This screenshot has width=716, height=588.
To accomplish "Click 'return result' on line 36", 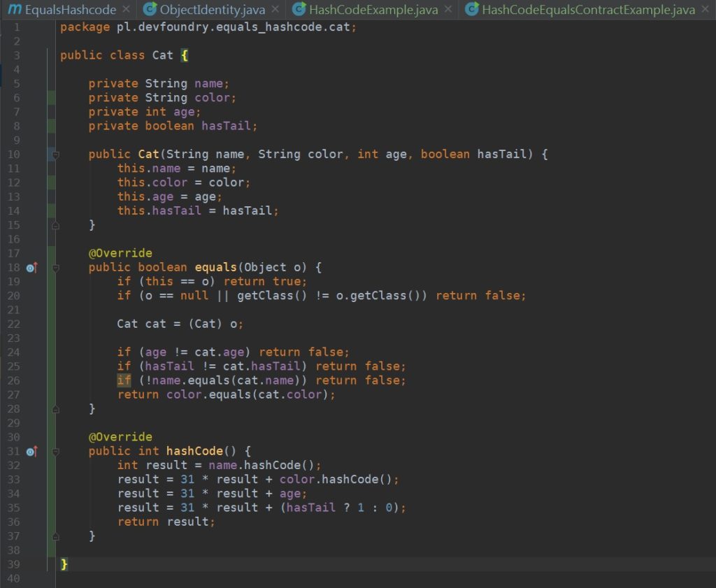I will point(163,522).
